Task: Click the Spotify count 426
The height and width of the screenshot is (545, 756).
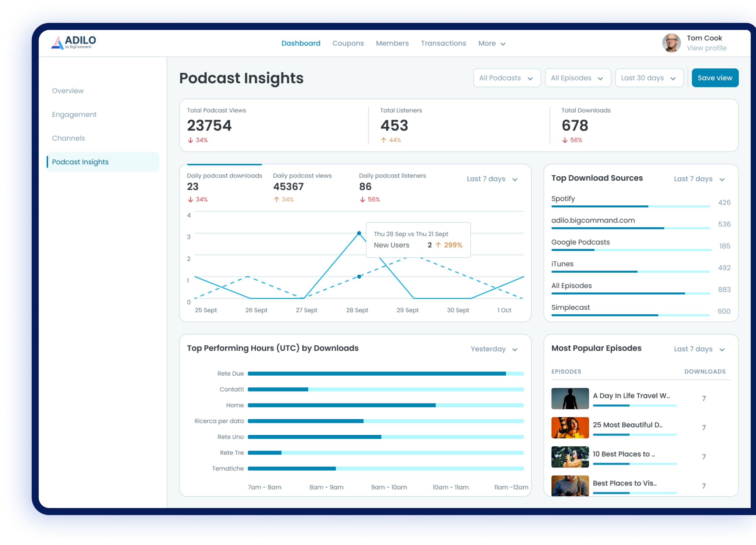Action: tap(724, 203)
